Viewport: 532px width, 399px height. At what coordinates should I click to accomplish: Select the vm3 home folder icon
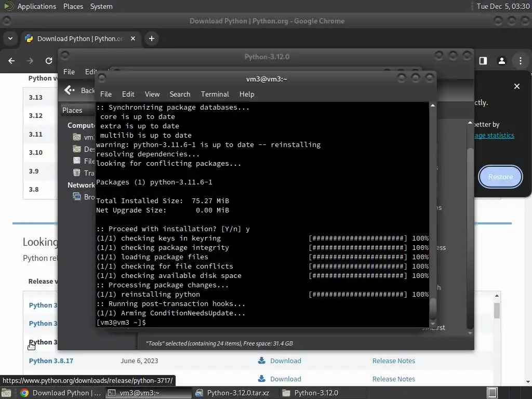point(77,137)
